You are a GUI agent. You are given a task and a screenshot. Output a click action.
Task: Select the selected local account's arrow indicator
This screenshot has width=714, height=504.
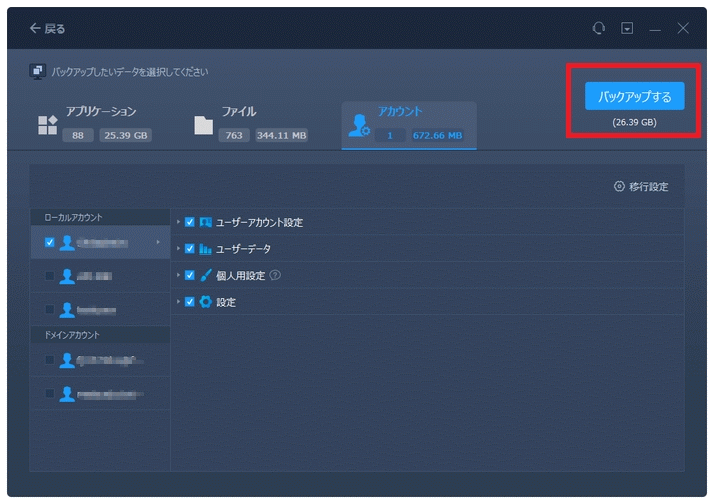coord(158,242)
